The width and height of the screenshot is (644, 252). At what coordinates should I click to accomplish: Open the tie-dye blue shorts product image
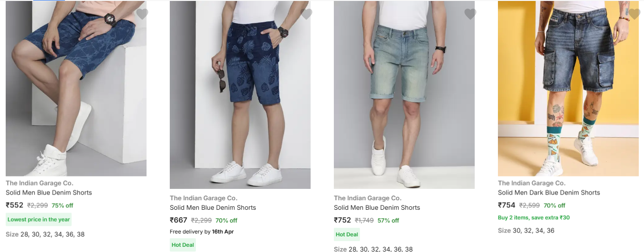point(76,88)
